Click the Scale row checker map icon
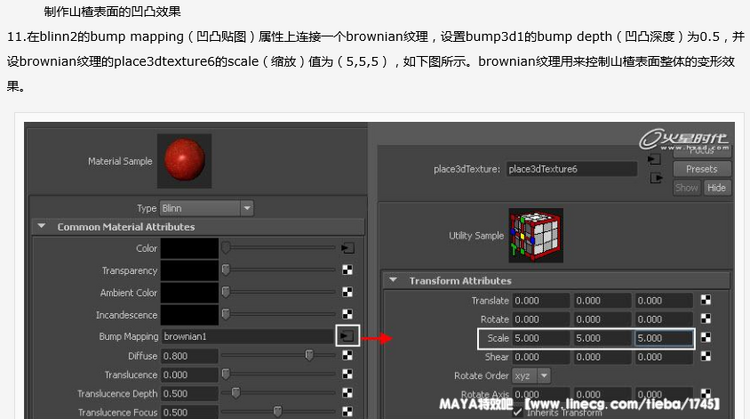Screen dimensions: 750x419 click(x=706, y=338)
